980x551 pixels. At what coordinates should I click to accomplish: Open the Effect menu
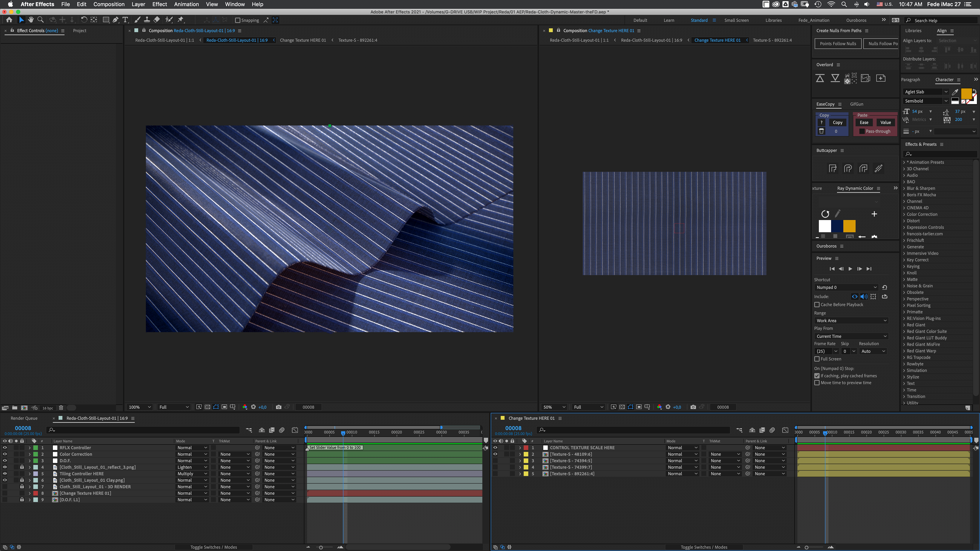(160, 4)
